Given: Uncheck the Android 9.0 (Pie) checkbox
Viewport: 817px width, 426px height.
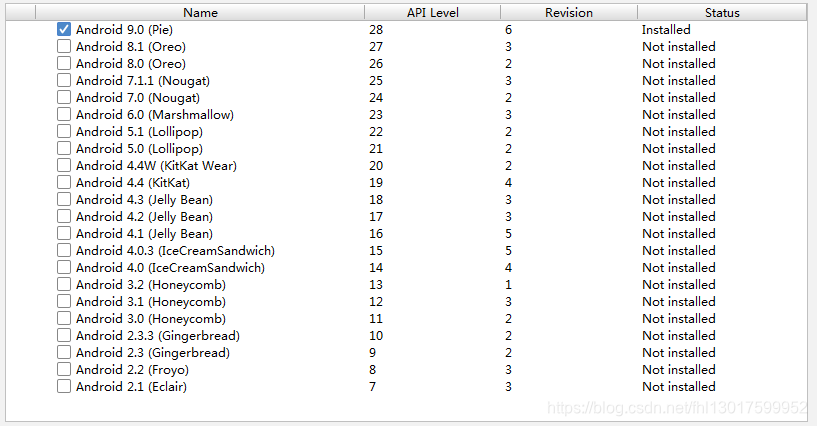Looking at the screenshot, I should [64, 30].
